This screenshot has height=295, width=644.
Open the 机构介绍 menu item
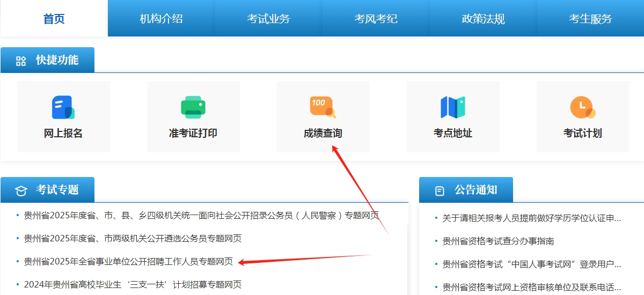click(161, 19)
